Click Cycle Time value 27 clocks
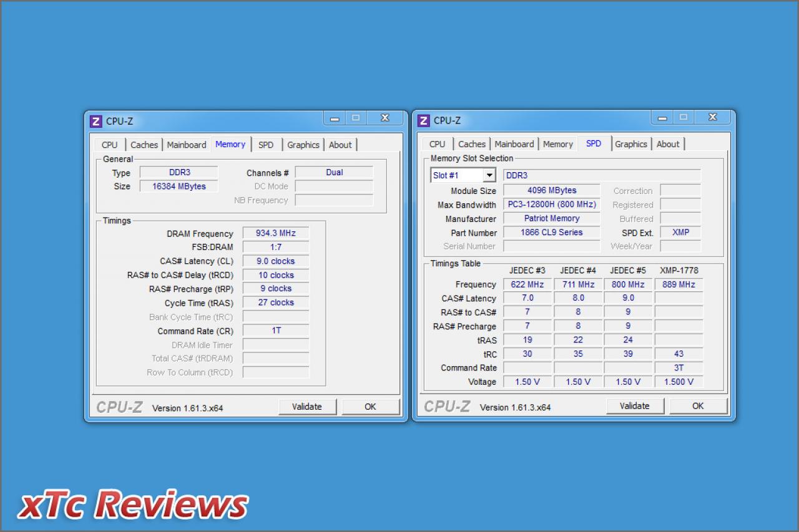The width and height of the screenshot is (799, 532). pos(276,302)
